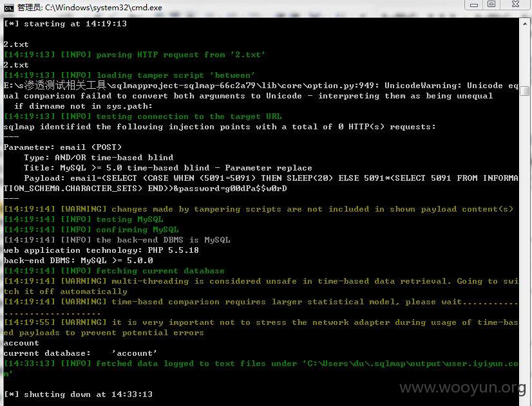Click 'parsing HTTP request from 2.txt' line
532x406 pixels.
pyautogui.click(x=135, y=55)
